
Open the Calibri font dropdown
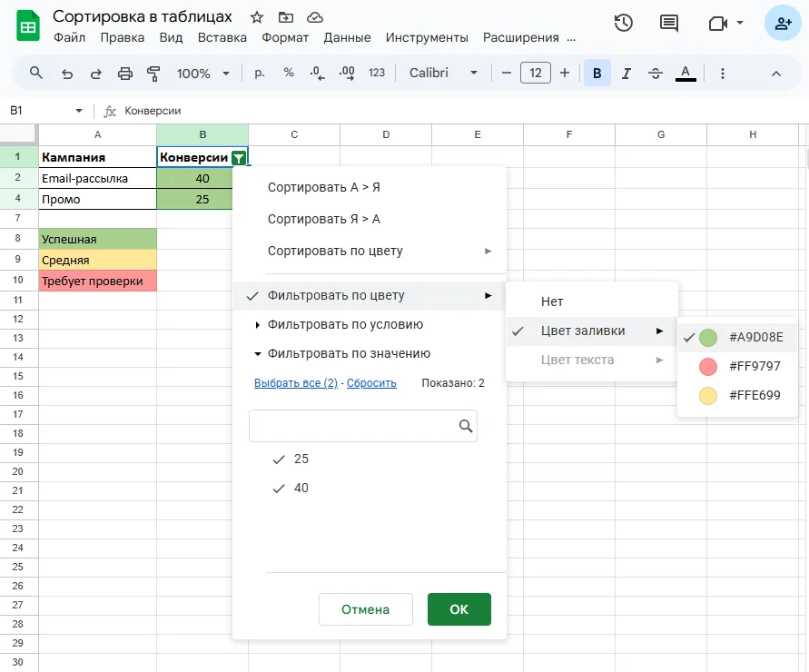click(443, 74)
